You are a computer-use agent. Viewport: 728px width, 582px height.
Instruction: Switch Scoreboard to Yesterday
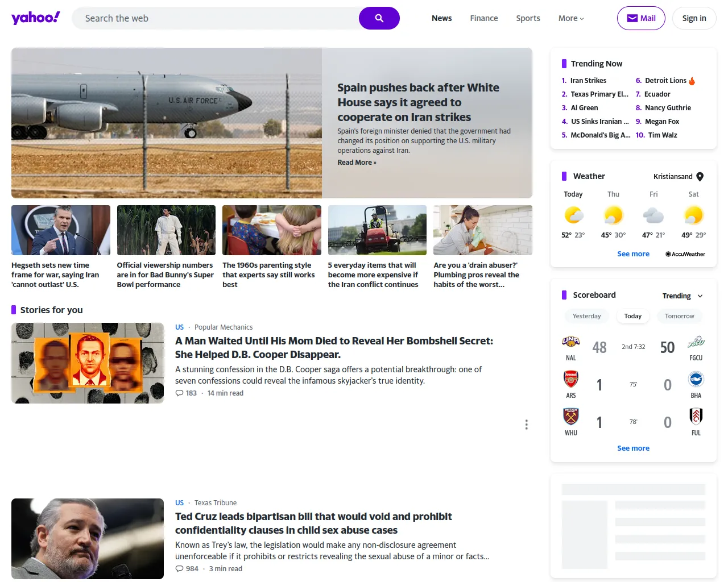586,316
